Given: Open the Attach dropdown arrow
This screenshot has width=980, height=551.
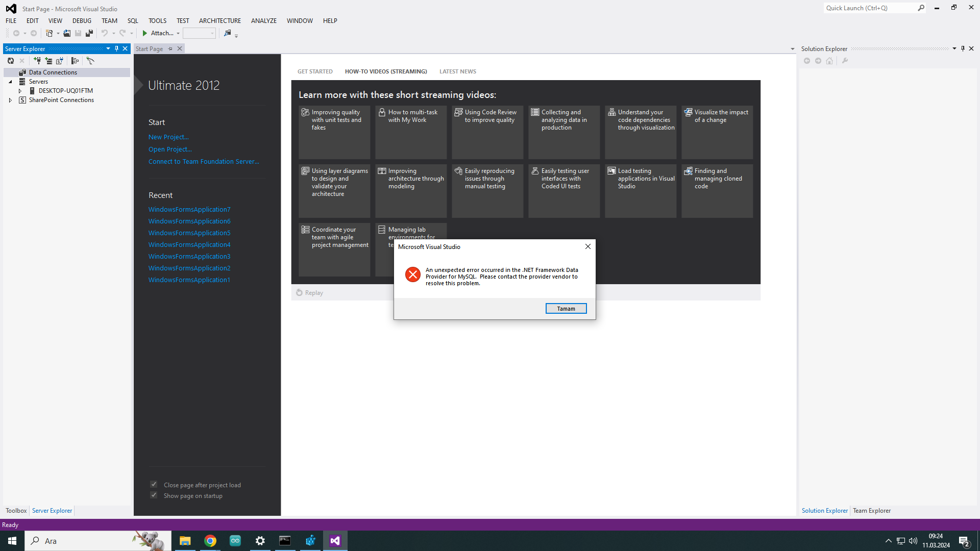Looking at the screenshot, I should point(178,33).
